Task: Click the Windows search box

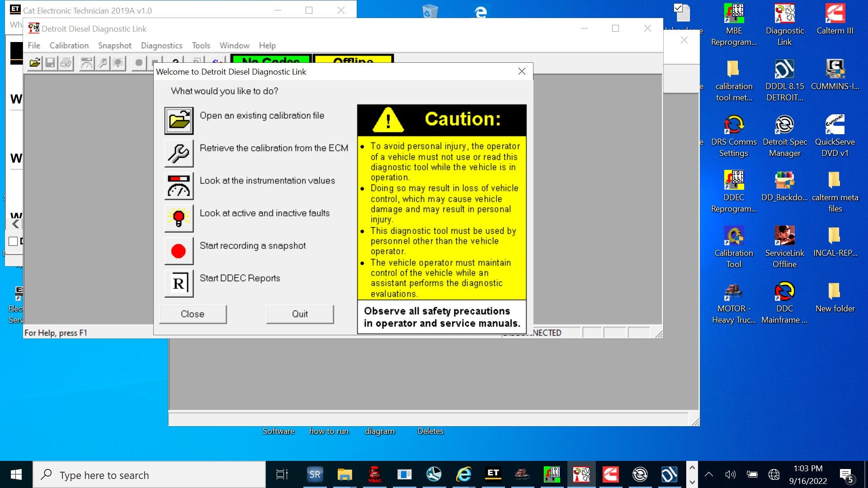Action: (149, 475)
